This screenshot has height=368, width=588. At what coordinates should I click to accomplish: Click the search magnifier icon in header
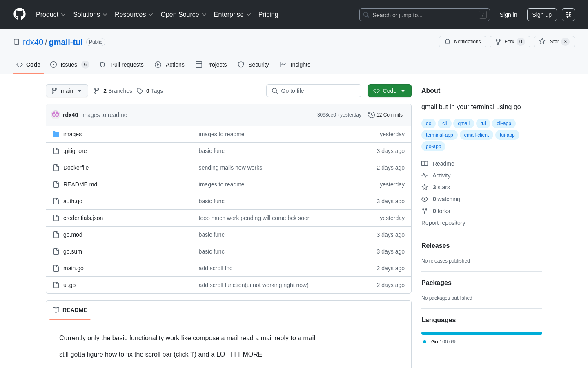tap(366, 15)
